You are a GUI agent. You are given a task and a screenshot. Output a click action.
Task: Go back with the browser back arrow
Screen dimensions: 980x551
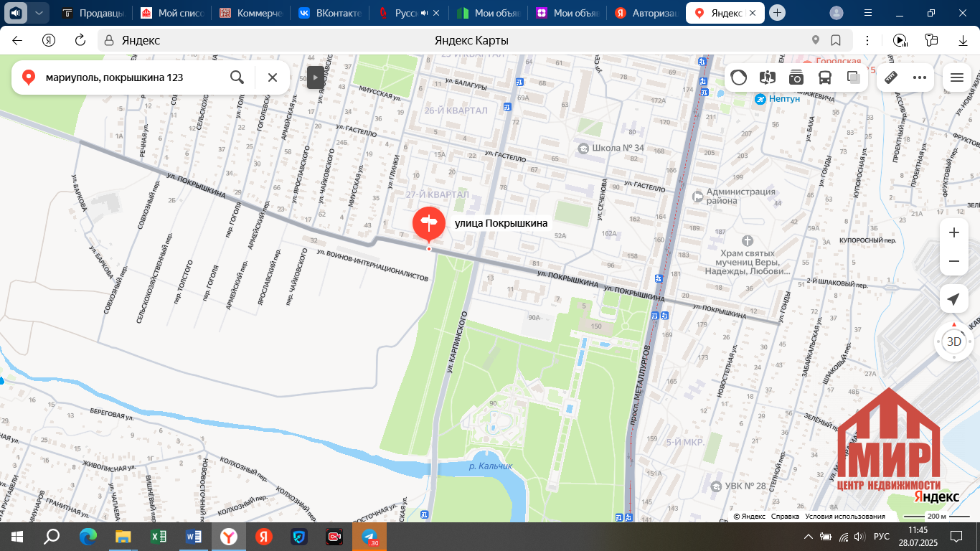click(17, 40)
